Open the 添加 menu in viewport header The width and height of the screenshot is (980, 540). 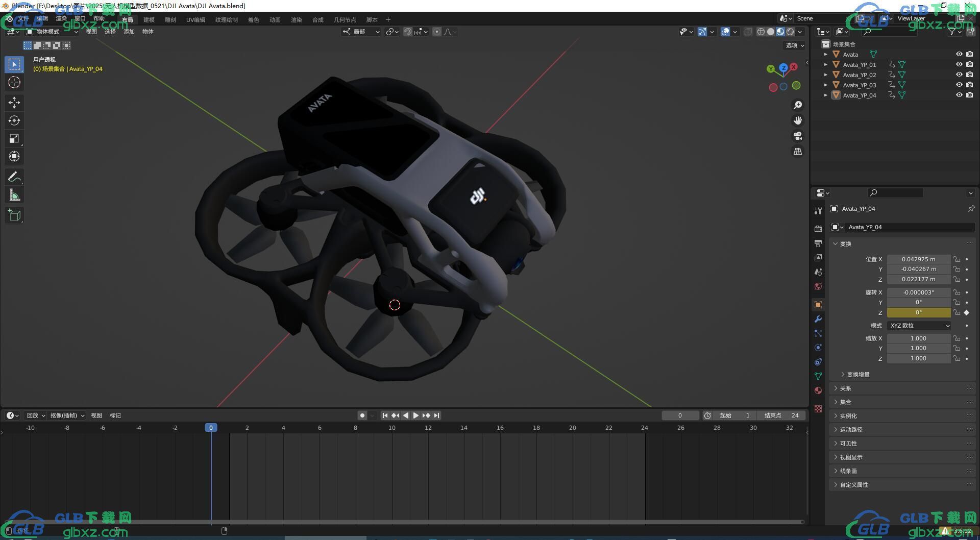click(129, 32)
